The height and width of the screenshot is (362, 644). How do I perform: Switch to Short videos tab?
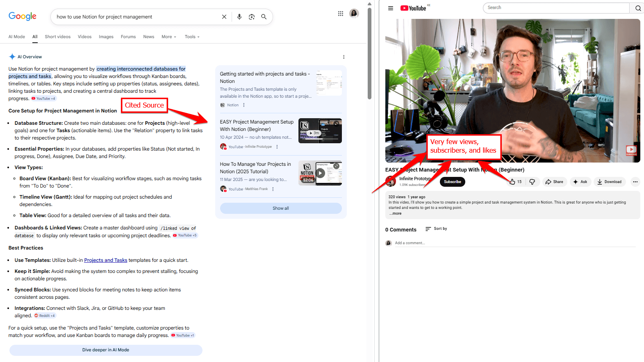tap(58, 37)
